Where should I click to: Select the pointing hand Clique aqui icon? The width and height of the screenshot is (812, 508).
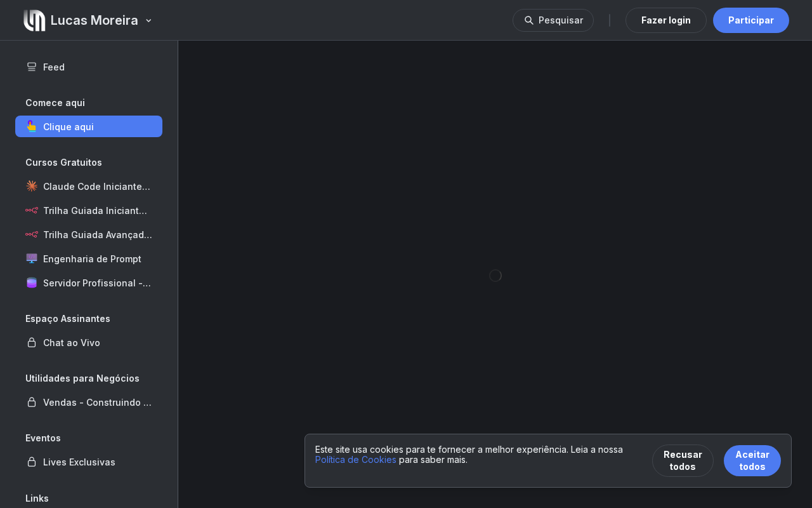32,126
